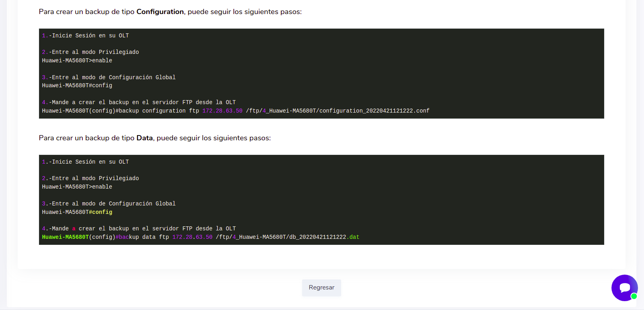Click step 3 Configuración Global in Configuration block
This screenshot has height=310, width=644.
109,78
